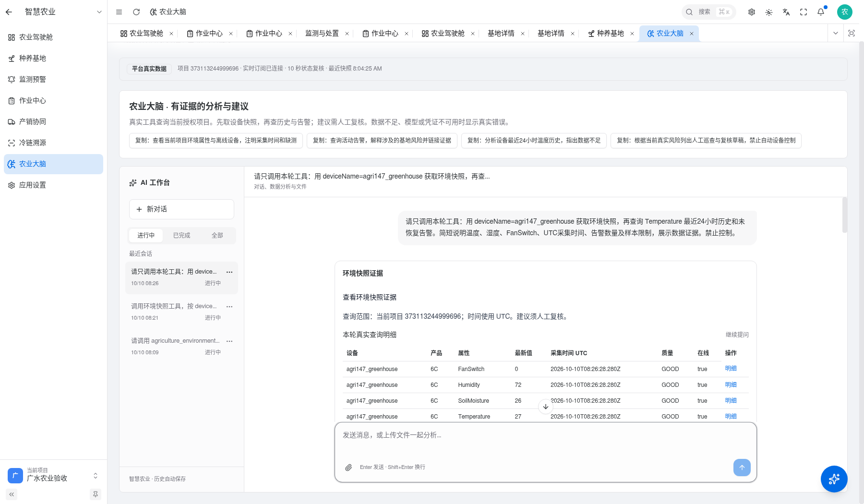Open the 种养基地 sidebar item

pos(53,58)
